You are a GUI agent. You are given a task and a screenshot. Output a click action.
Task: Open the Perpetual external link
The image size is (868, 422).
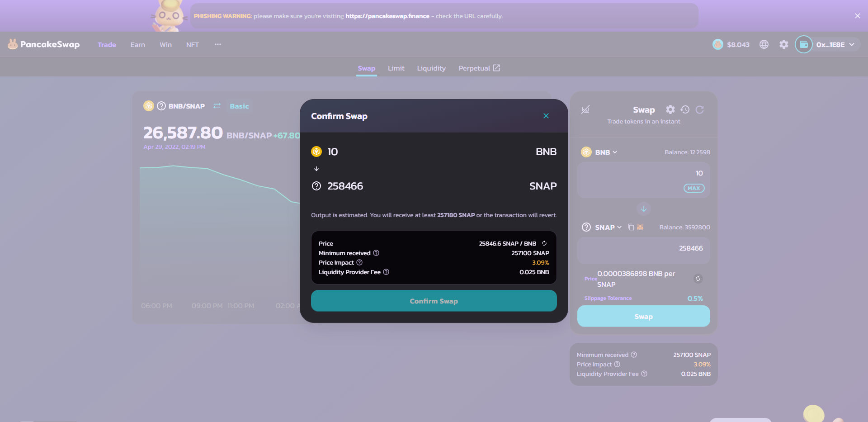[479, 68]
